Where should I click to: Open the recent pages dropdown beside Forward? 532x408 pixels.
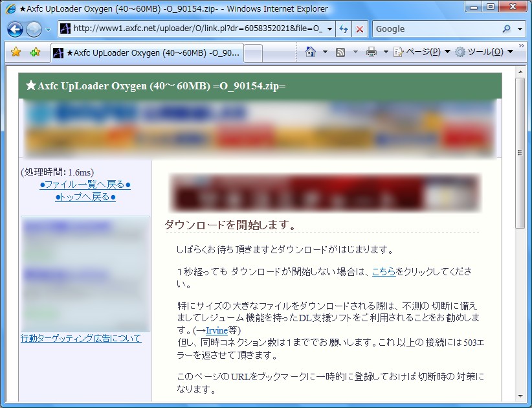tap(48, 30)
